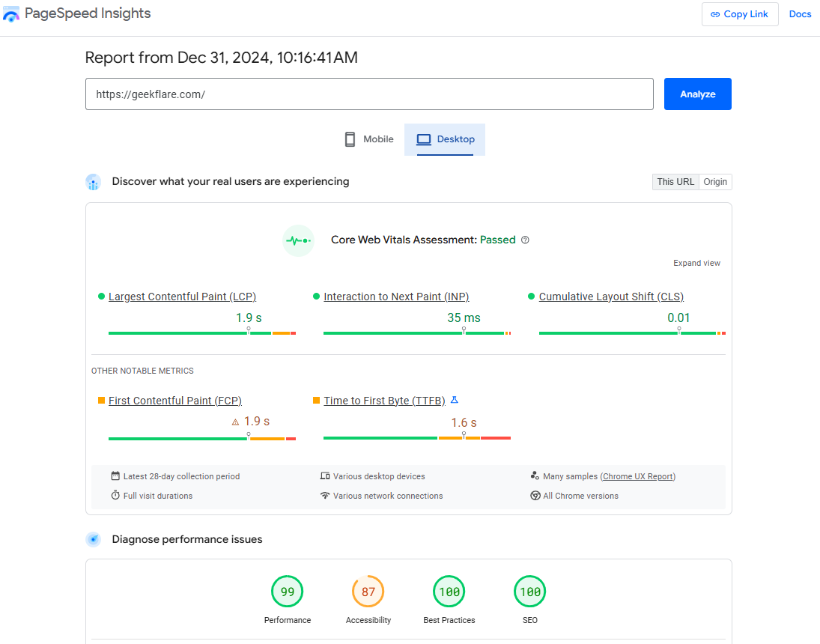The width and height of the screenshot is (820, 644).
Task: Expand view of Core Web Vitals
Action: (696, 263)
